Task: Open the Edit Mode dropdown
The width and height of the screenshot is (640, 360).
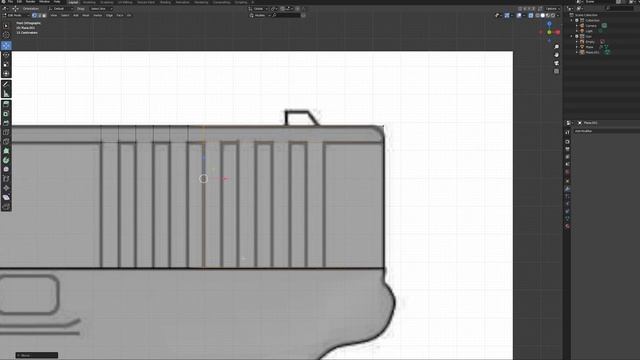Action: [16, 15]
